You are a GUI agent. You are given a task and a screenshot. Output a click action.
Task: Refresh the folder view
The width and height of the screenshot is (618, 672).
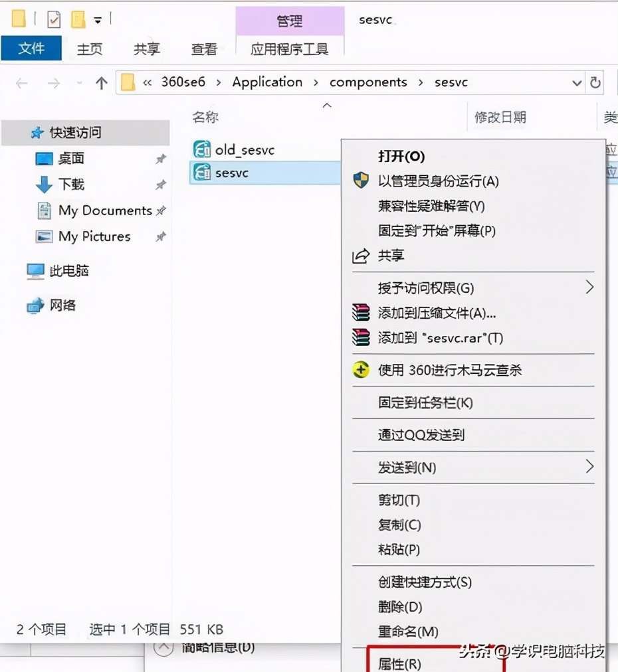[595, 82]
